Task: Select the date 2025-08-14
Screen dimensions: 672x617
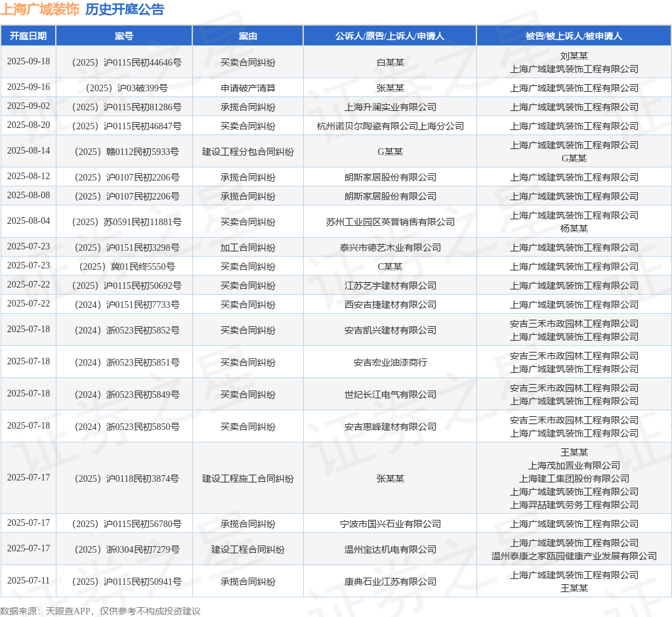Action: pyautogui.click(x=28, y=150)
